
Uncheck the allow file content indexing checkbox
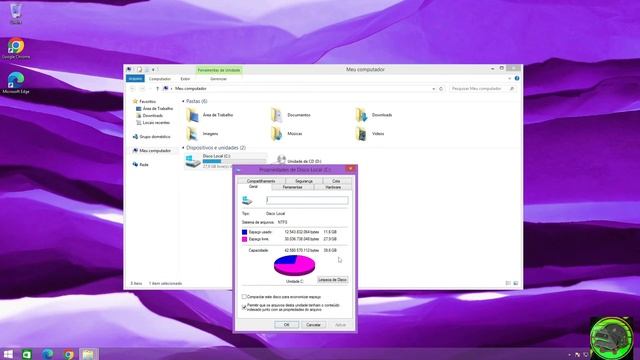[244, 307]
